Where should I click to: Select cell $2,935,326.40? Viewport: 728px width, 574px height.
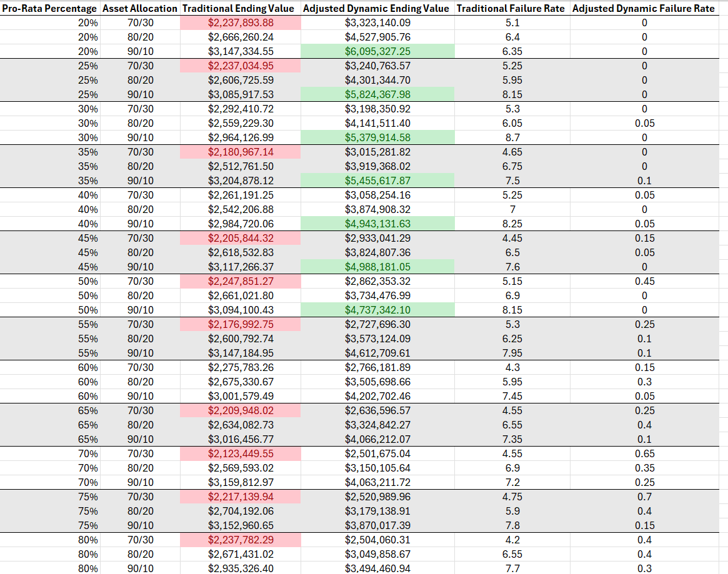240,568
